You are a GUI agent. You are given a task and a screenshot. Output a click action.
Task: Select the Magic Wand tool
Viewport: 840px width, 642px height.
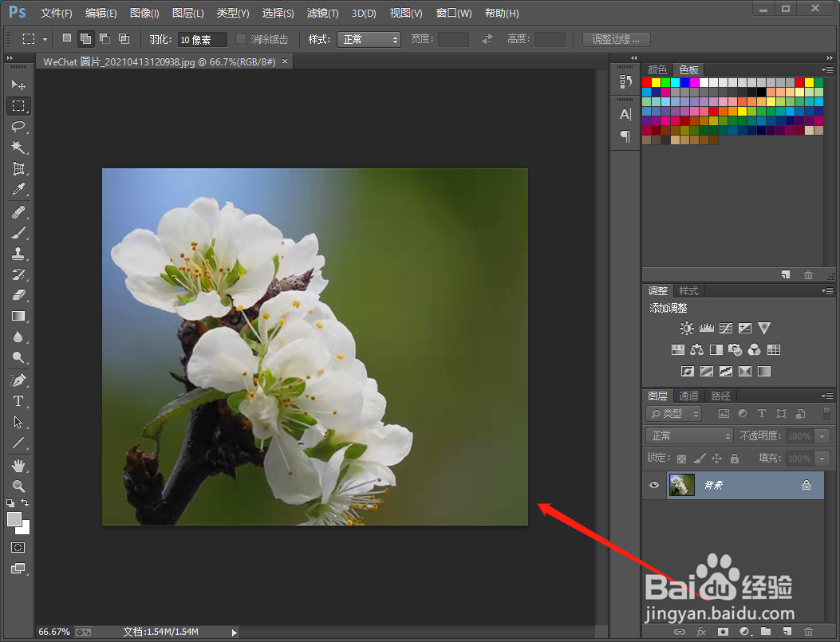[18, 148]
